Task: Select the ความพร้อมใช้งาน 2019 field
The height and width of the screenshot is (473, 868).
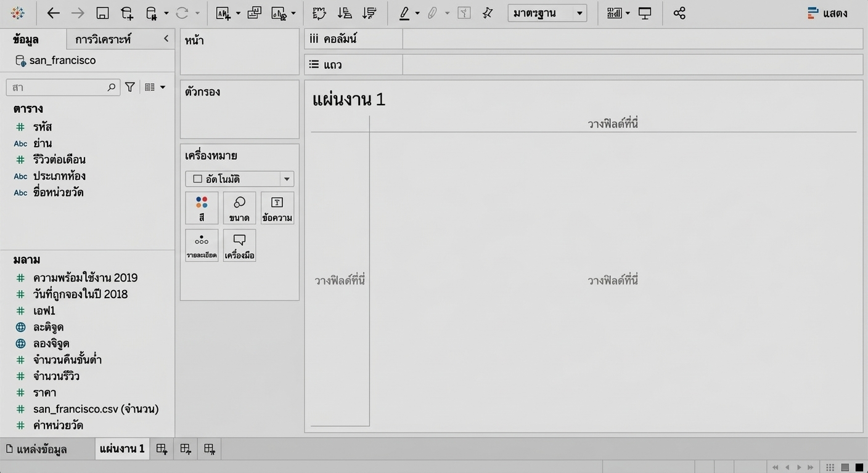Action: [x=86, y=278]
